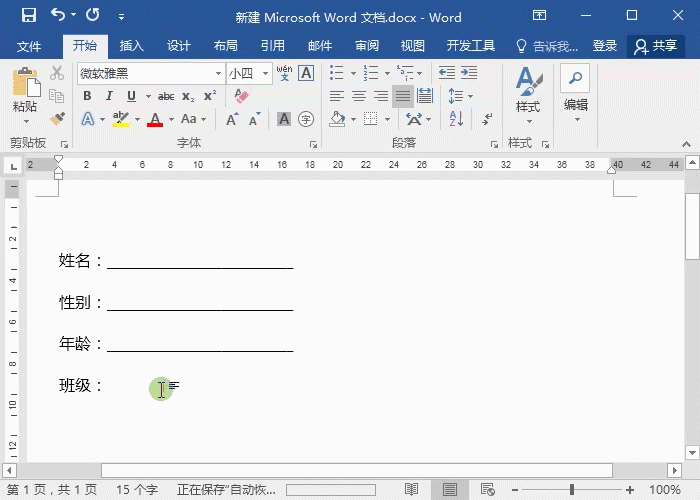Image resolution: width=700 pixels, height=500 pixels.
Task: Click the red font color swatch
Action: tap(155, 120)
